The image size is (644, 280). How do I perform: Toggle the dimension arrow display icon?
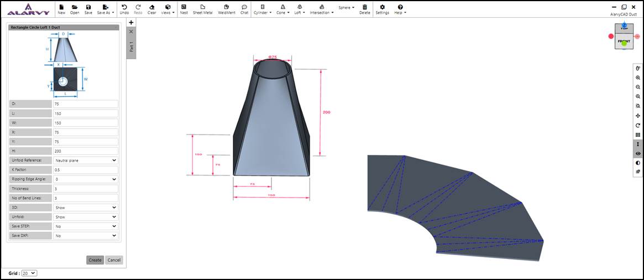coord(638,144)
